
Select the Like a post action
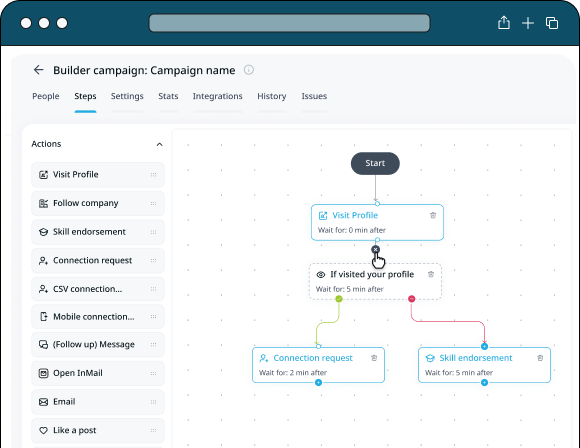[98, 431]
